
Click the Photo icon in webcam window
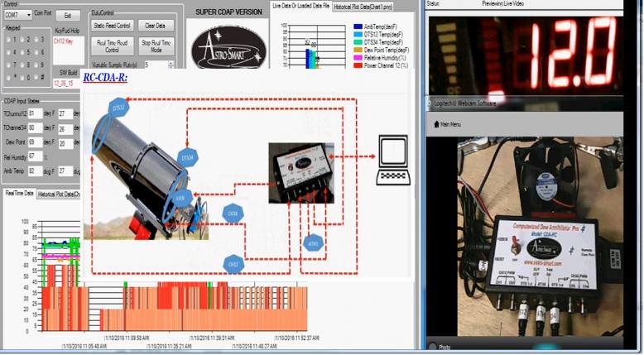pos(432,347)
